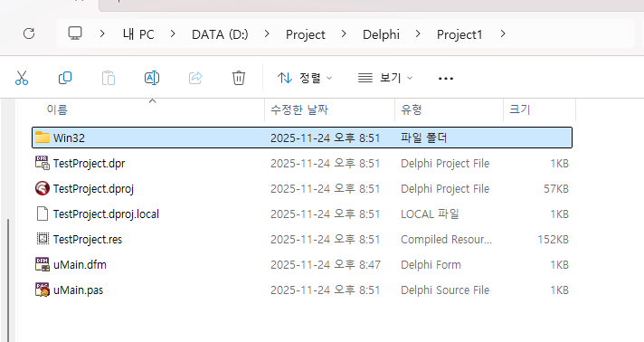
Task: Click the TestProject.dpr file icon
Action: coord(43,163)
